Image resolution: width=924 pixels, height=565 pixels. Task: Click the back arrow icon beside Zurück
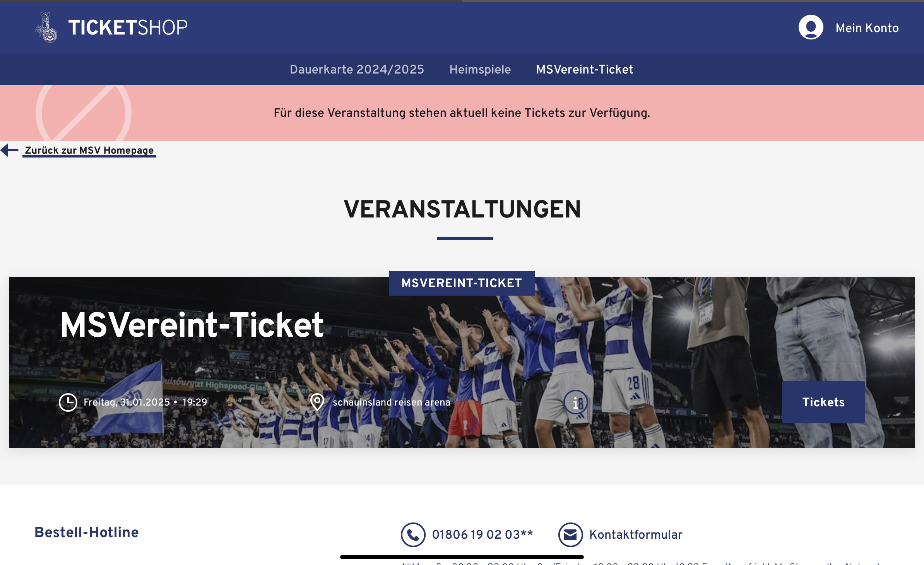[9, 150]
